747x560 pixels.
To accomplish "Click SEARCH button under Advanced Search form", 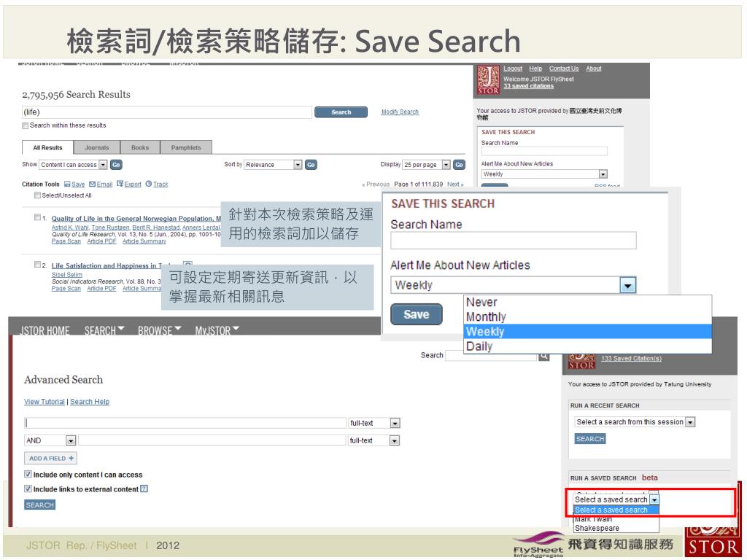I will point(39,505).
